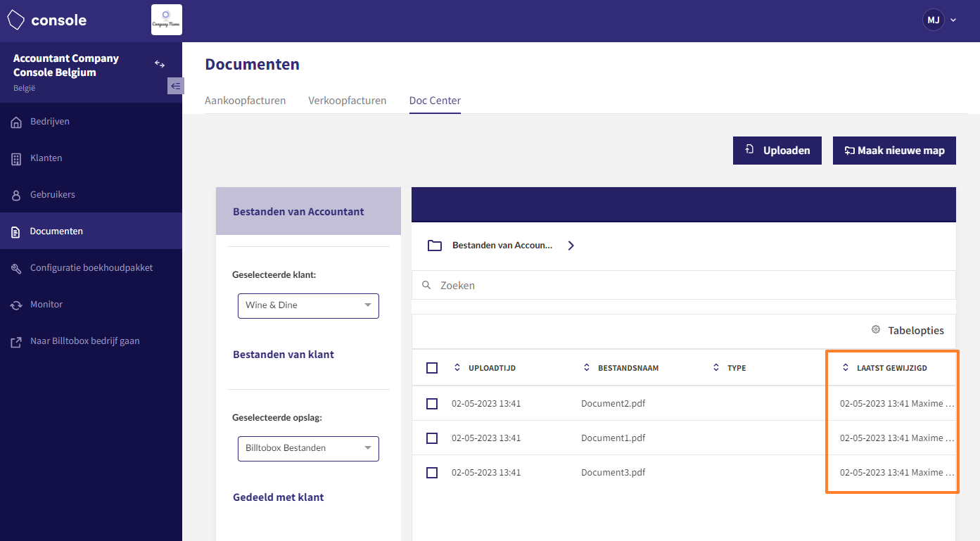Open Gedeeld met klant section
980x541 pixels.
click(x=279, y=497)
